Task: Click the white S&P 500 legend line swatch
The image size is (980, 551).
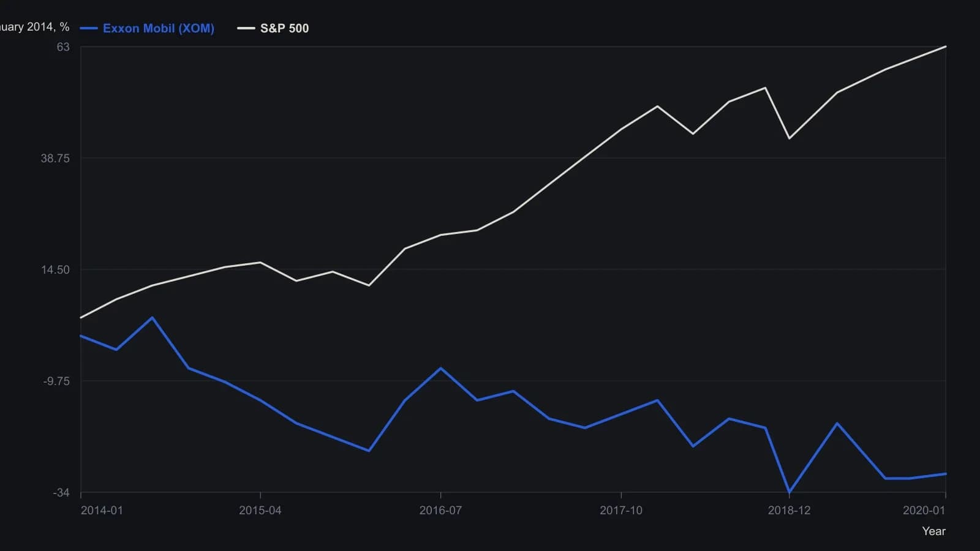Action: pos(246,28)
